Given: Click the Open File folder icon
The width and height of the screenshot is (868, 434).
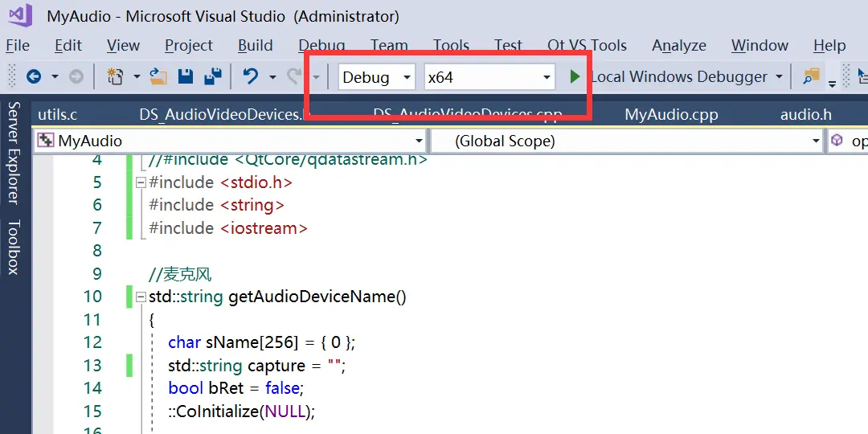Looking at the screenshot, I should click(159, 76).
